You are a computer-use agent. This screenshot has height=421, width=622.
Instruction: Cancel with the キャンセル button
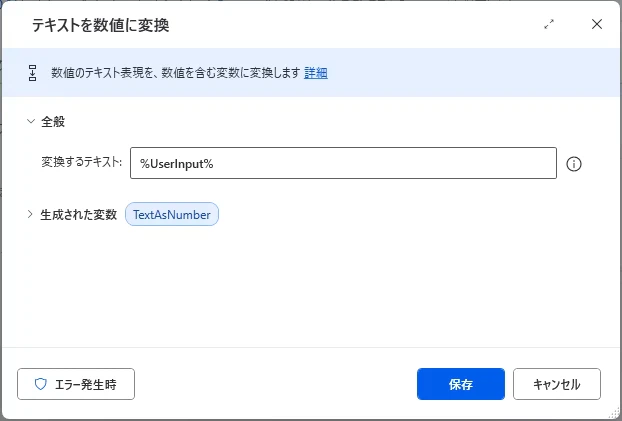[x=557, y=384]
